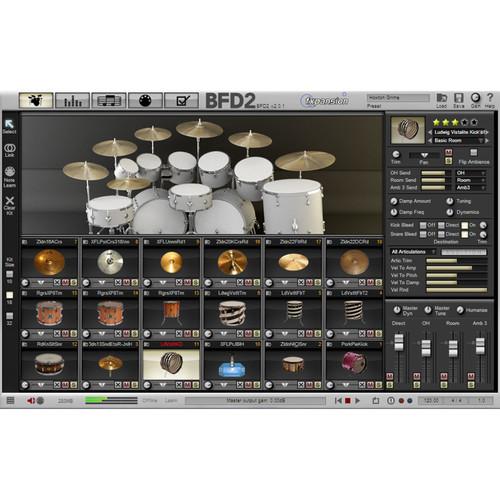Click the Humanize knob
This screenshot has height=500, width=500.
[x=460, y=310]
